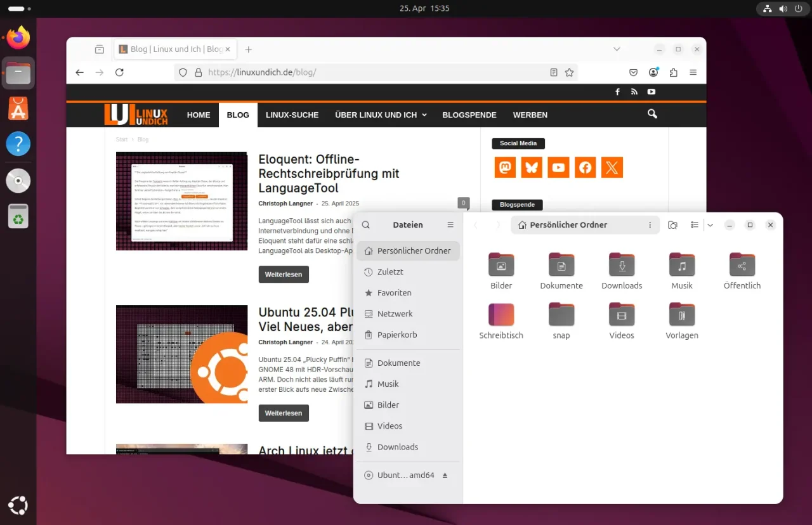Open the YouTube orange social icon
This screenshot has height=525, width=812.
[x=558, y=167]
